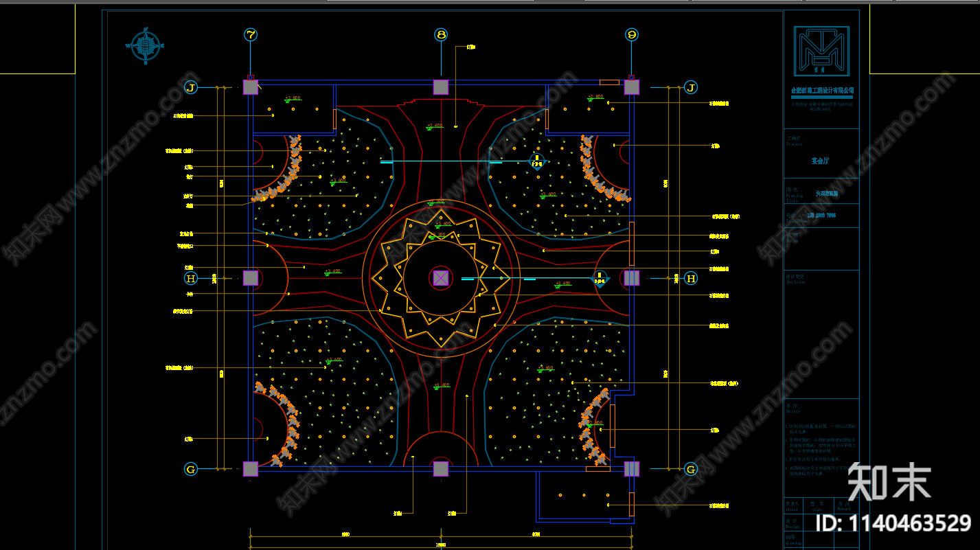The image size is (980, 550).
Task: Select grid axis bubble 9
Action: pyautogui.click(x=632, y=34)
